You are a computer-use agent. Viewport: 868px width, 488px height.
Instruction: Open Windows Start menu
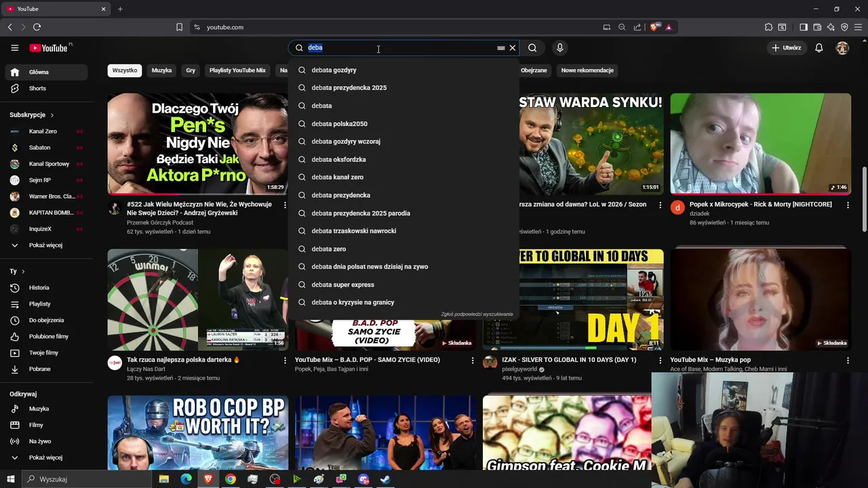11,479
